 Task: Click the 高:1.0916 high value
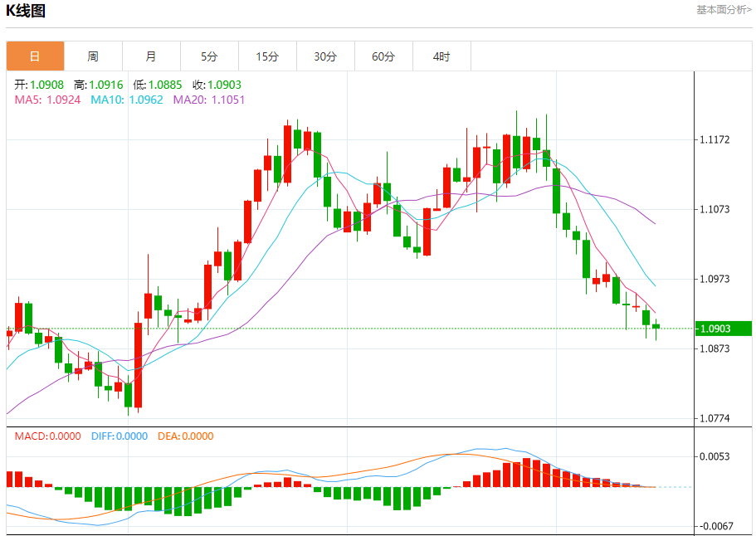[x=99, y=85]
